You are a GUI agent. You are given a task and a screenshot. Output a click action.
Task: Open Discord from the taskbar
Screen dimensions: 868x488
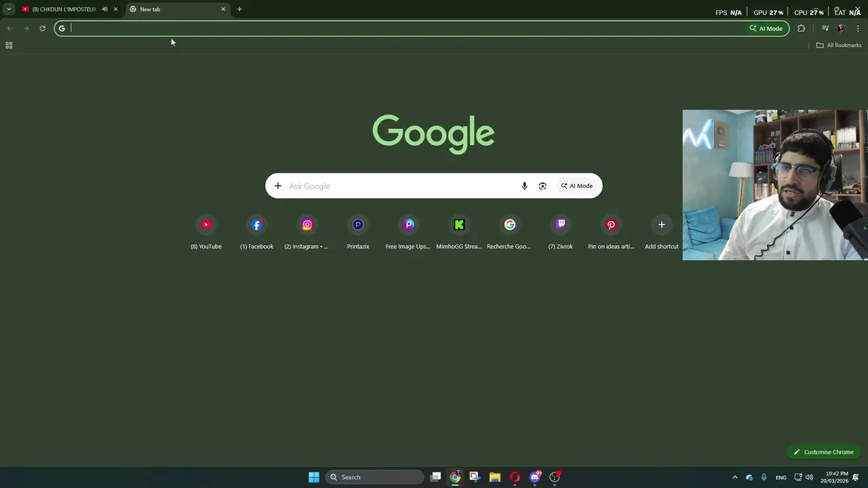(535, 477)
